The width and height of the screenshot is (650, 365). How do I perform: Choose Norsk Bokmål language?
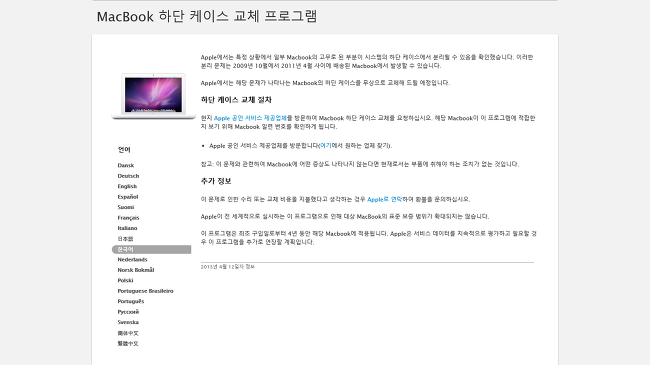[x=136, y=270]
